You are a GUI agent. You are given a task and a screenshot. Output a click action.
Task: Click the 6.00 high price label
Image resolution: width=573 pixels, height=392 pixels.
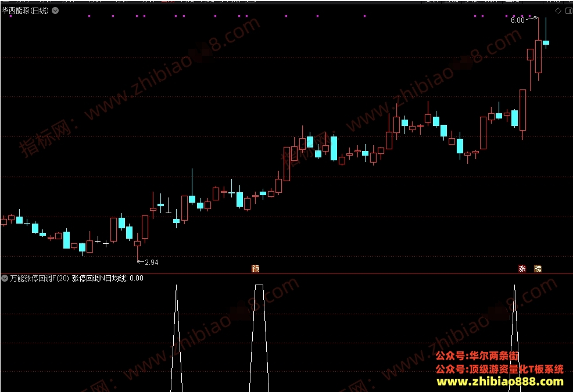click(517, 20)
